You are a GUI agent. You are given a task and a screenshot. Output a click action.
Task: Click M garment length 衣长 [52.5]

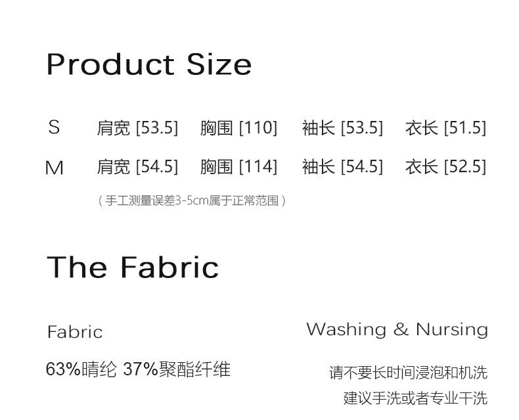(x=445, y=166)
